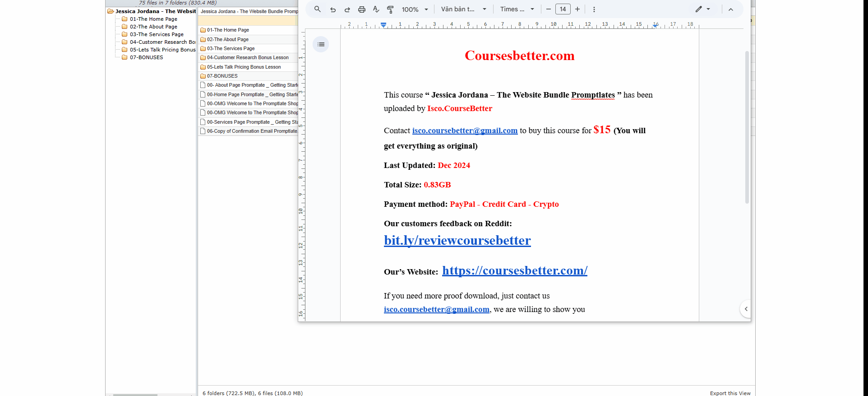Click the undo arrow icon

pos(333,9)
